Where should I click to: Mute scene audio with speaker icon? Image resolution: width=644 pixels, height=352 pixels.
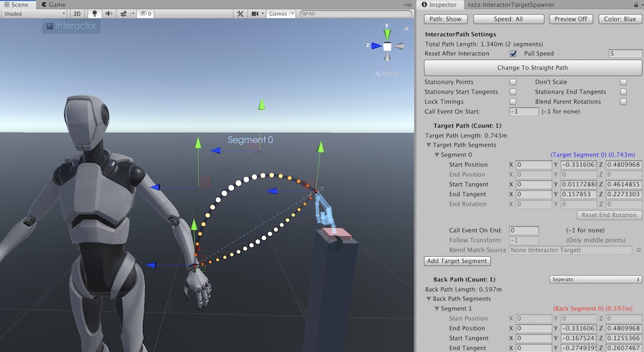(x=108, y=14)
